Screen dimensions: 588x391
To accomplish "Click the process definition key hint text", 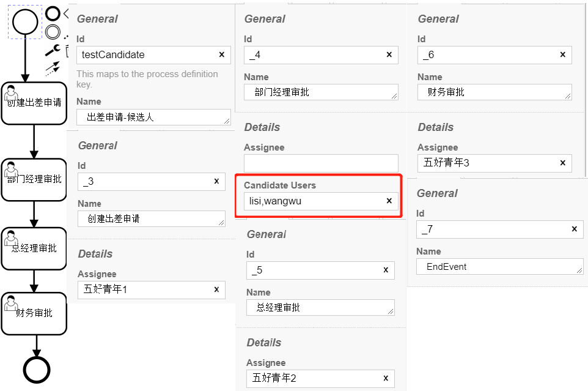I will click(x=147, y=79).
